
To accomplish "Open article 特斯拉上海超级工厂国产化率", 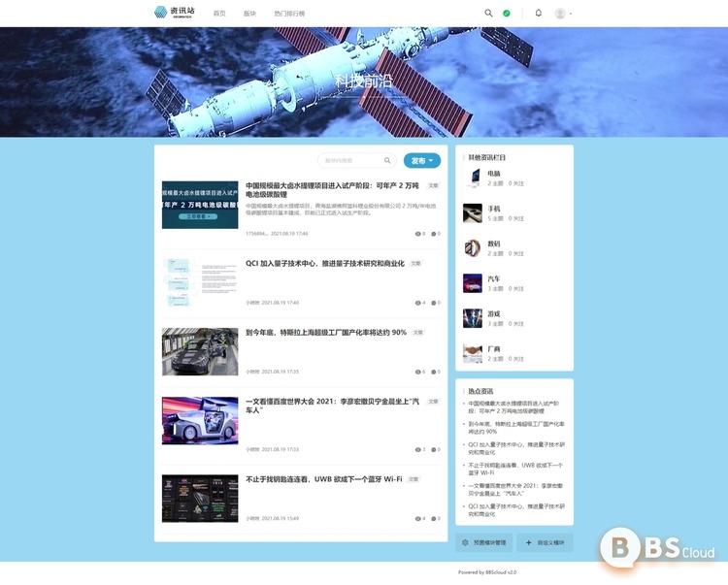I will (326, 332).
